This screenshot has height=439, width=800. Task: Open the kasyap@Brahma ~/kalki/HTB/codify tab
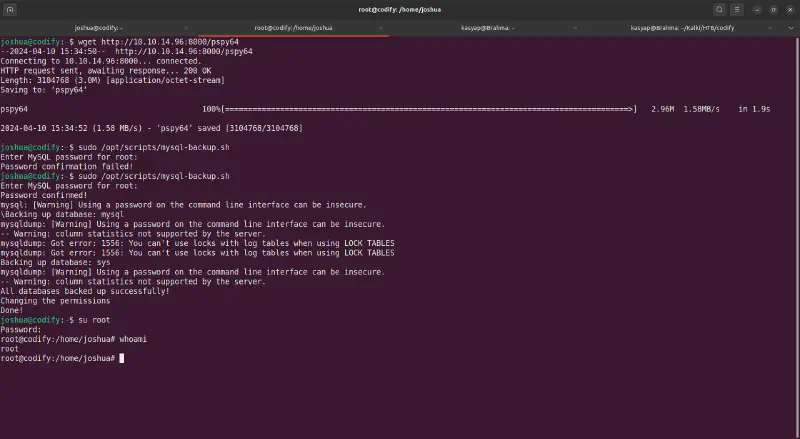coord(685,28)
